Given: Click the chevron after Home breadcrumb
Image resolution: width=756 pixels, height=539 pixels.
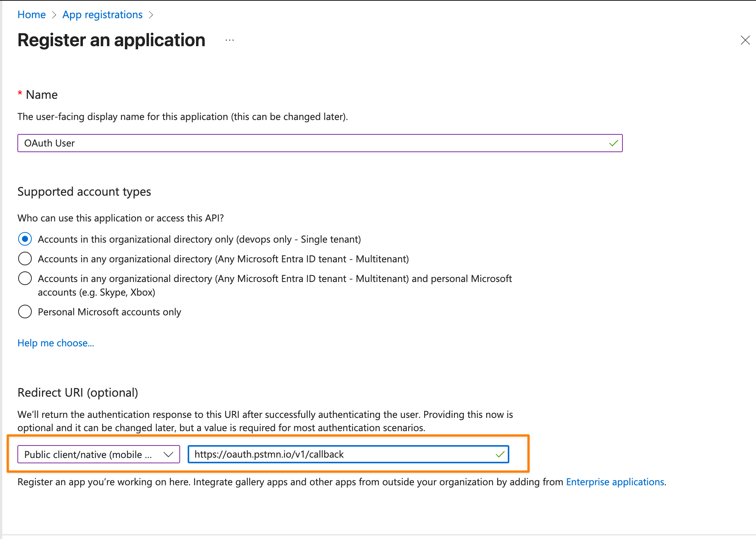Looking at the screenshot, I should [x=54, y=15].
